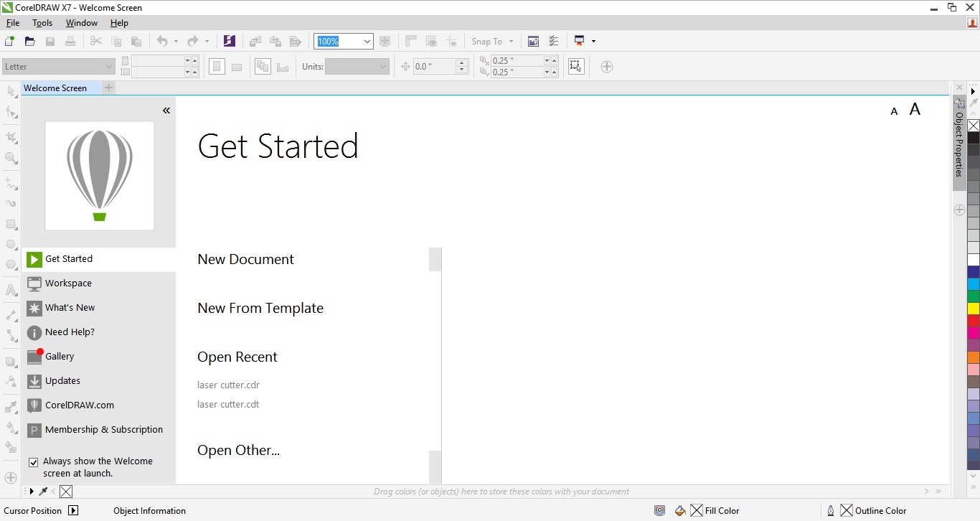980x521 pixels.
Task: Click the Print icon in the toolbar
Action: [70, 42]
